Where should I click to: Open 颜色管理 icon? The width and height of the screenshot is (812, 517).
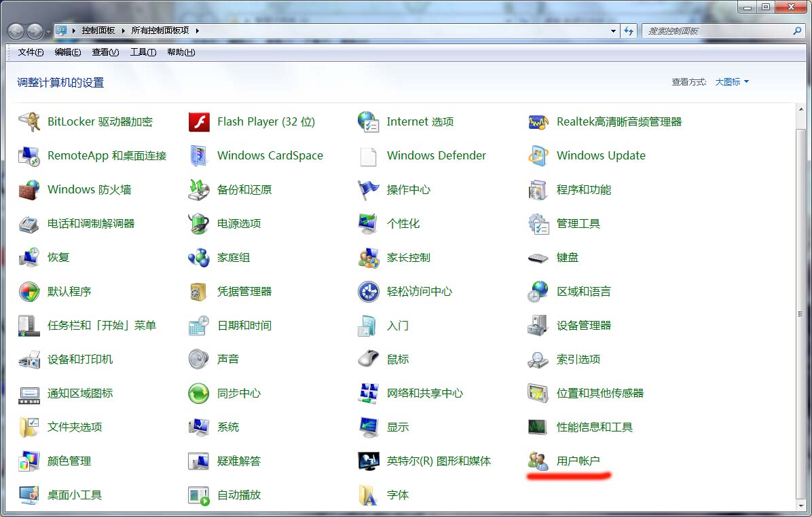(29, 461)
